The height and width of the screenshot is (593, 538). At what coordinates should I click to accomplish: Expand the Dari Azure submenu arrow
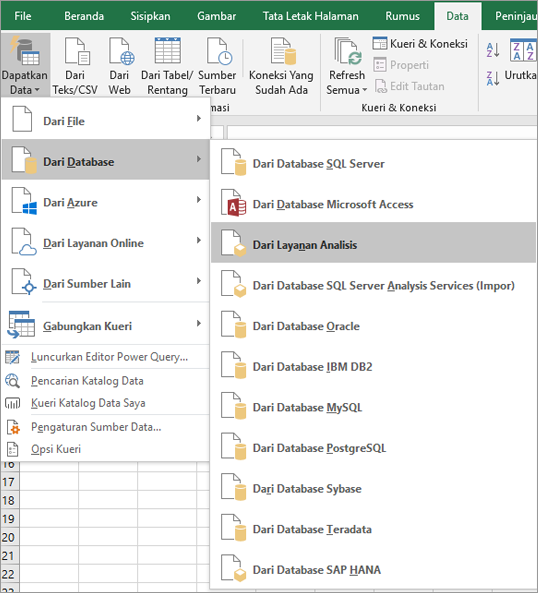pos(199,199)
